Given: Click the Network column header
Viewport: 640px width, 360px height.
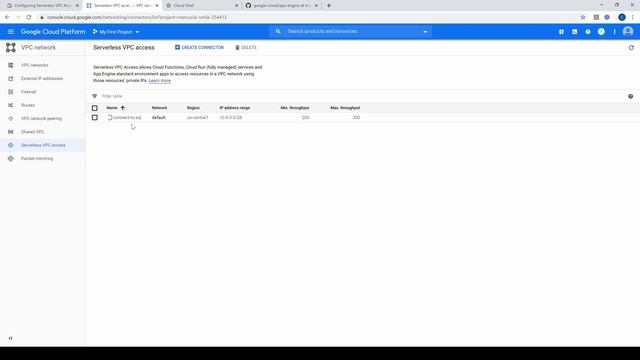Looking at the screenshot, I should click(159, 108).
